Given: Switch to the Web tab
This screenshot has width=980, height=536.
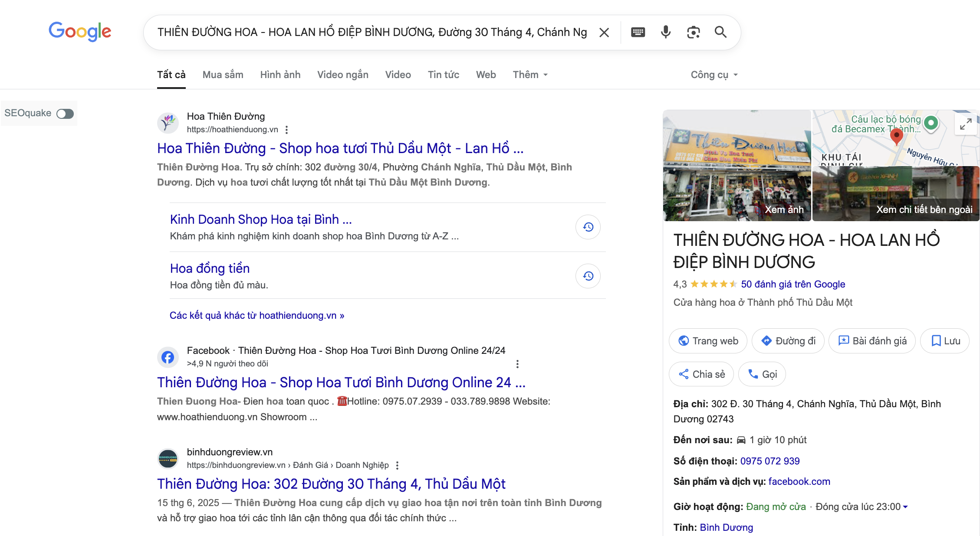Looking at the screenshot, I should (x=486, y=75).
